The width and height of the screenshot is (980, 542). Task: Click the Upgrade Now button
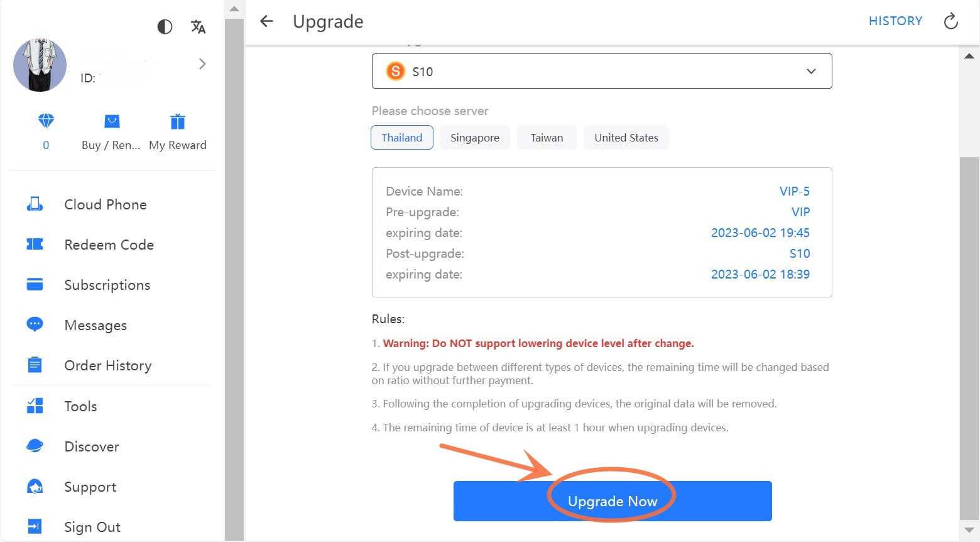click(612, 501)
